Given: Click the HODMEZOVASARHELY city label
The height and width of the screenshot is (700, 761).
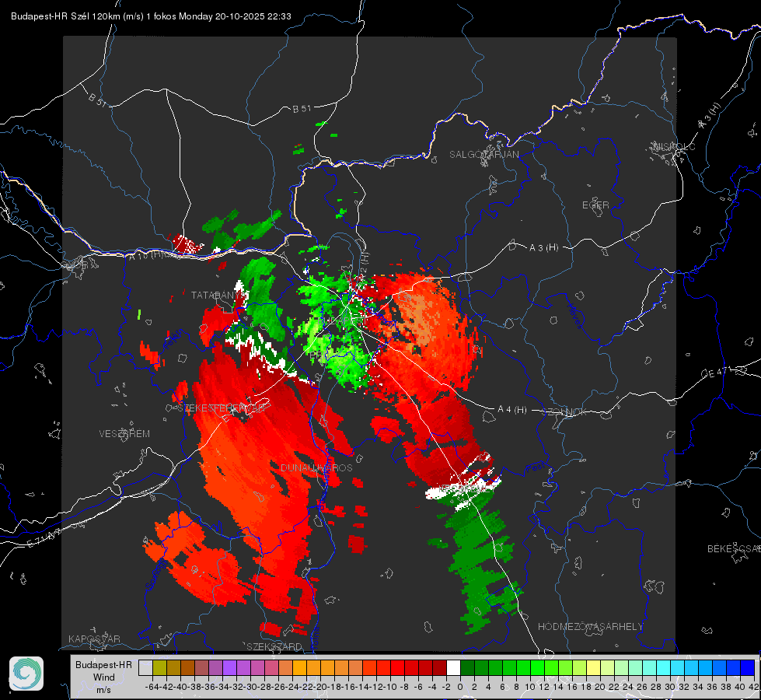Looking at the screenshot, I should point(590,627).
